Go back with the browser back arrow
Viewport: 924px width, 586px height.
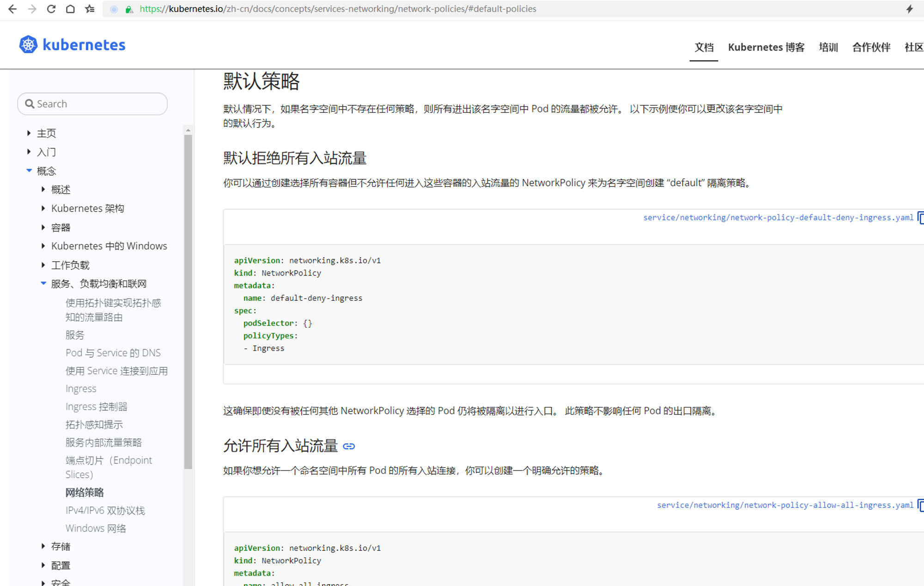12,9
